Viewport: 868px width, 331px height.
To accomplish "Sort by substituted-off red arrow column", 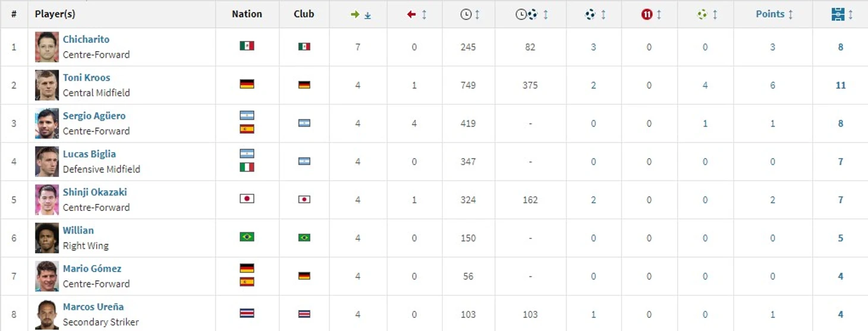I will [x=417, y=14].
